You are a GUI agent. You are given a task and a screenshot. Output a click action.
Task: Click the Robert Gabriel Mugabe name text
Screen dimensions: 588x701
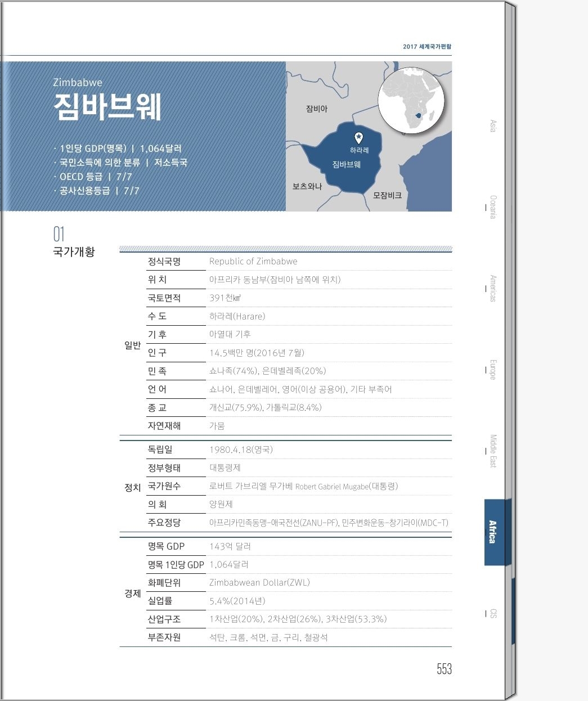point(332,487)
